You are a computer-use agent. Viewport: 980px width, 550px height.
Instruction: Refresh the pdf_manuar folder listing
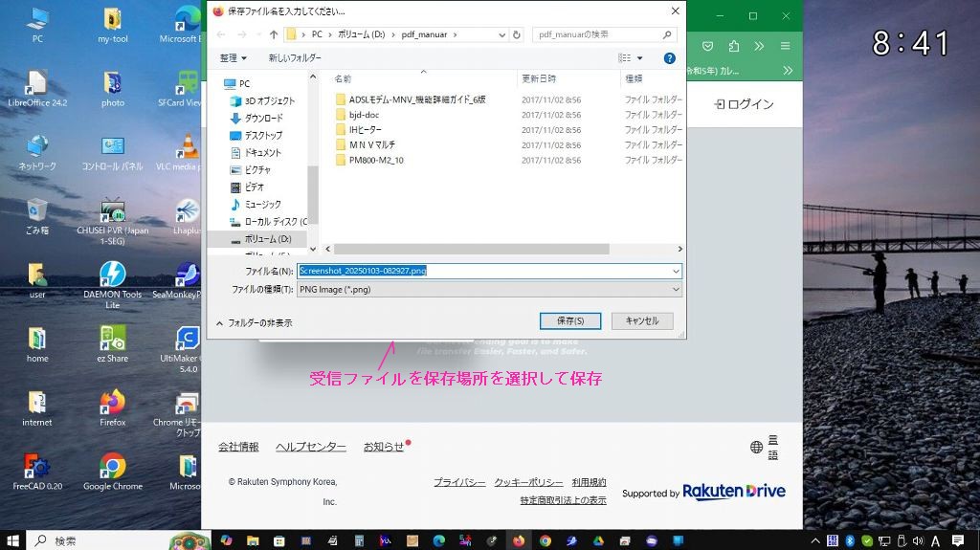(x=517, y=35)
